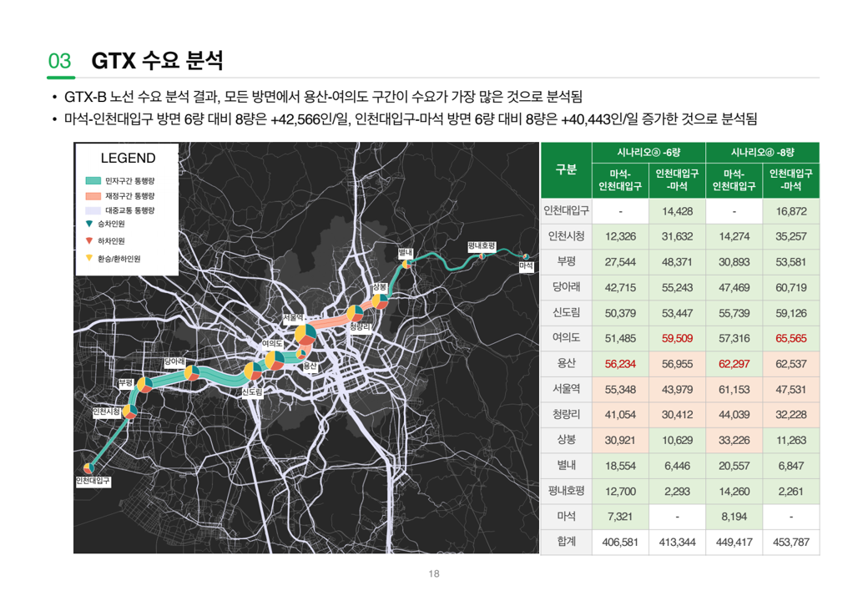Click the 당아래 label on the map
This screenshot has height=601, width=868.
[x=174, y=361]
